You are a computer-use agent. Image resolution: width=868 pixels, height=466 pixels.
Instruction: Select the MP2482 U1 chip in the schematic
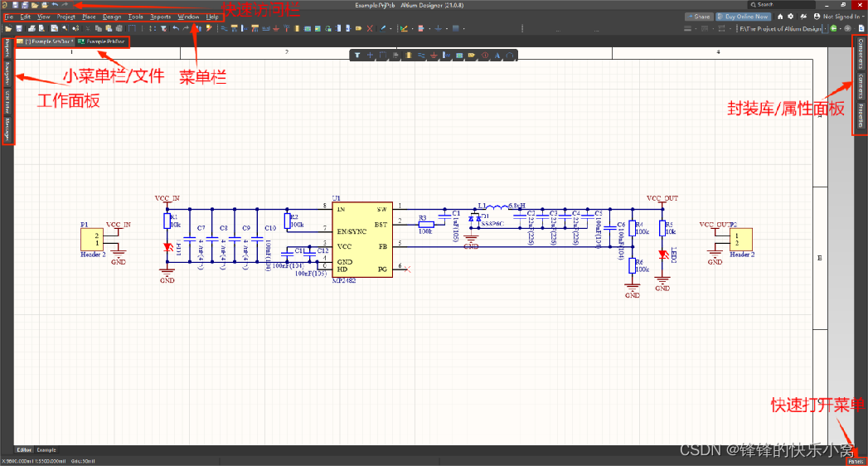click(362, 240)
